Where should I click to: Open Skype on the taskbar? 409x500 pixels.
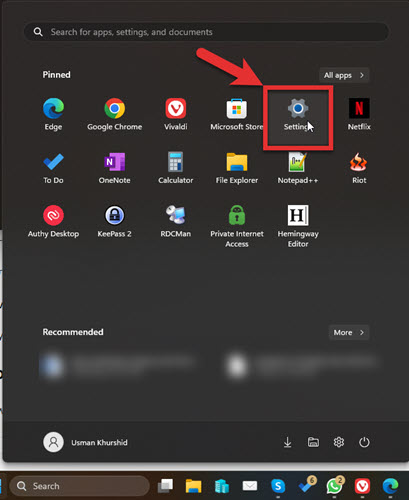pyautogui.click(x=278, y=486)
